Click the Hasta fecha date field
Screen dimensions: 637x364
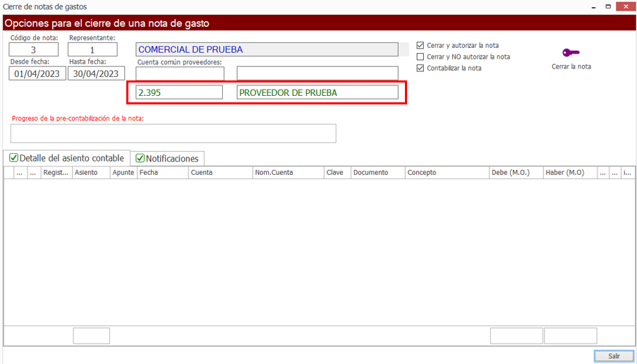[x=96, y=73]
